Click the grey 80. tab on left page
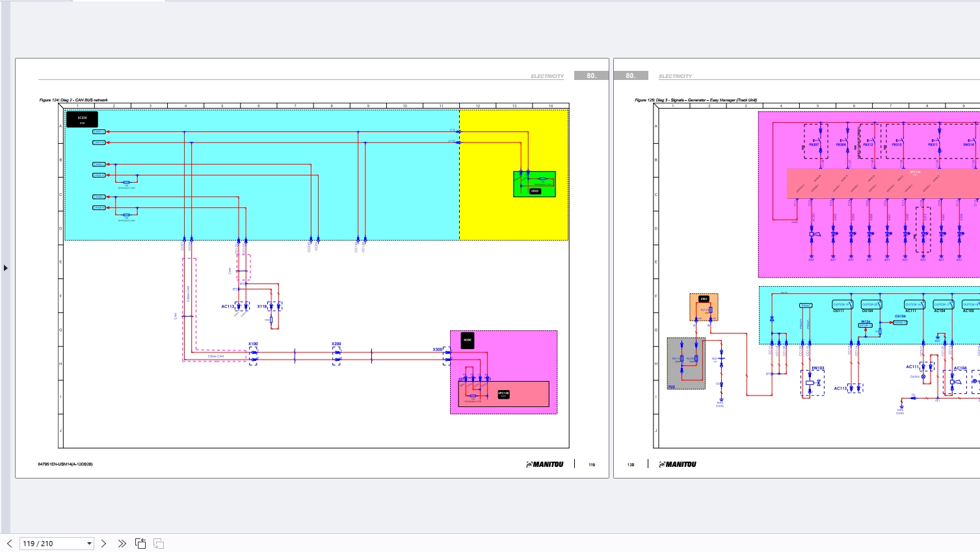The height and width of the screenshot is (552, 980). click(591, 75)
